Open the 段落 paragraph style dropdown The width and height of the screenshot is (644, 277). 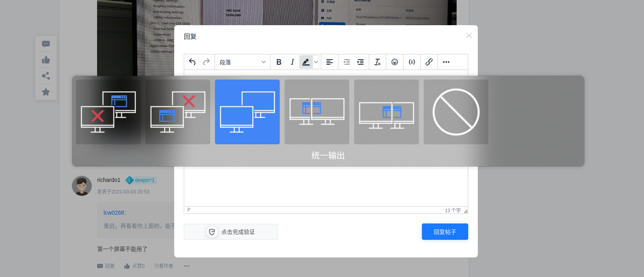[x=242, y=62]
